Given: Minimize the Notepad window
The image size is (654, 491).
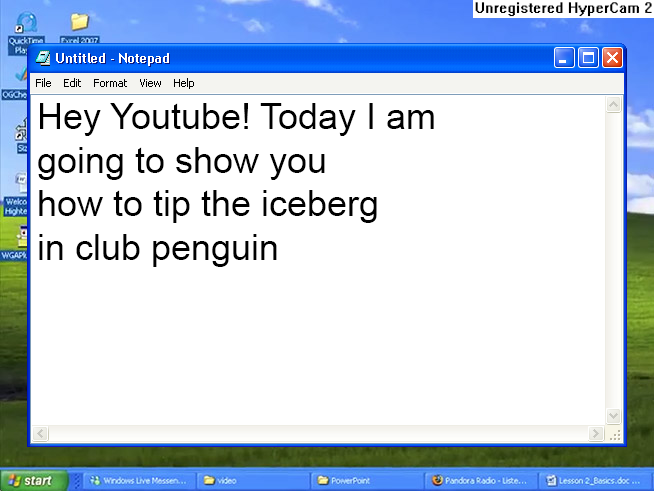Looking at the screenshot, I should point(564,58).
